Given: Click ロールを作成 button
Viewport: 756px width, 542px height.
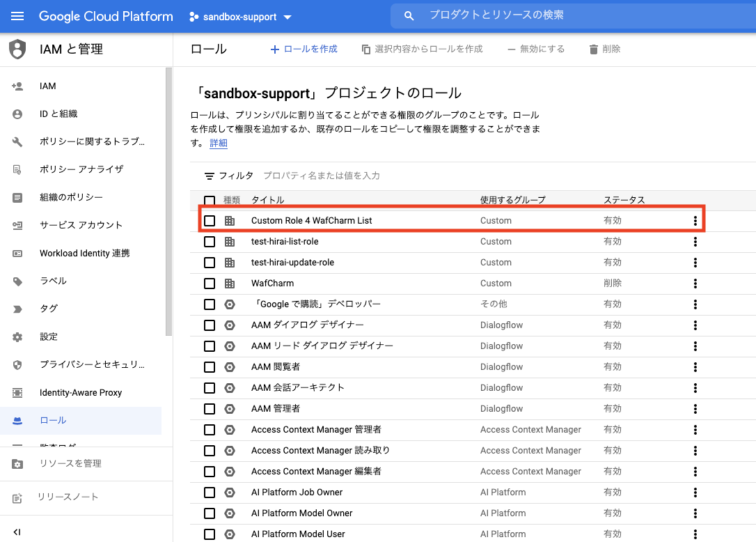Looking at the screenshot, I should click(x=304, y=49).
